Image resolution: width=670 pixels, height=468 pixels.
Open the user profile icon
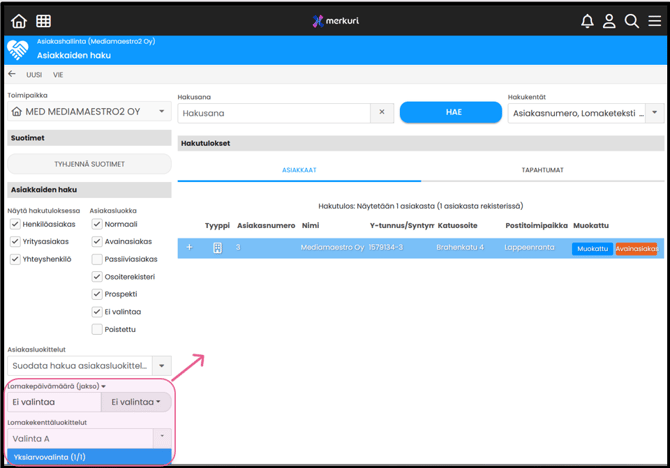click(x=609, y=21)
